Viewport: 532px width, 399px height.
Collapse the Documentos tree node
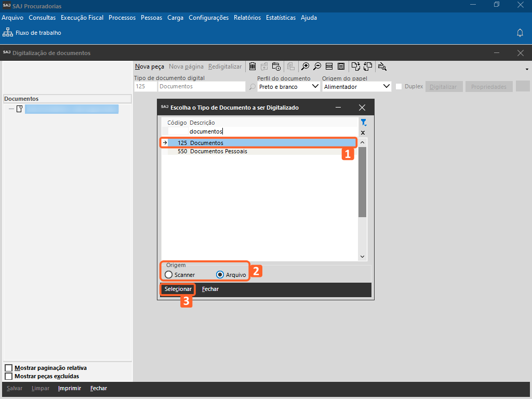tap(11, 109)
